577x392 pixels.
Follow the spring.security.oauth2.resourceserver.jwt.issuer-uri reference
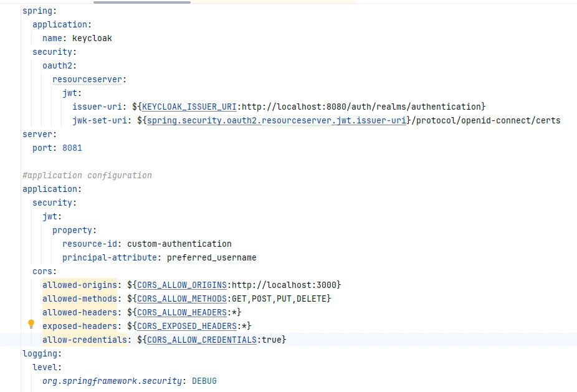click(276, 120)
